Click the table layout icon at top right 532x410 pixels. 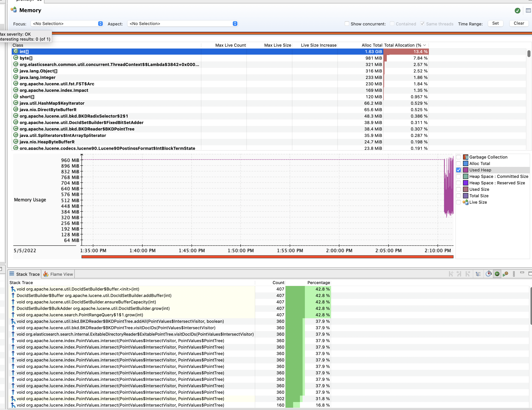(x=528, y=10)
